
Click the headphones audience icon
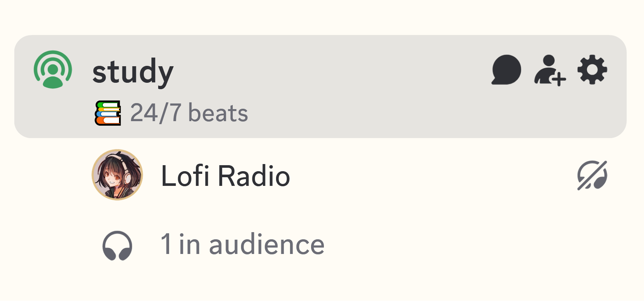117,245
